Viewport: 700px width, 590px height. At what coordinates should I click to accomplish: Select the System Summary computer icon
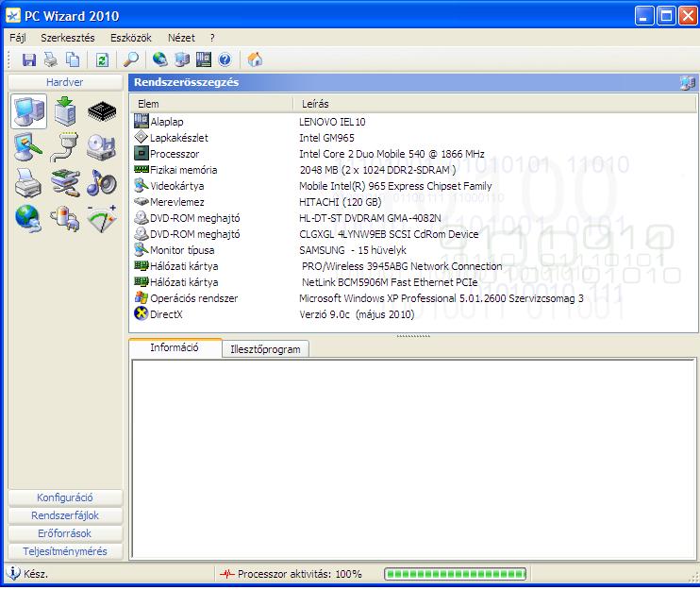[x=28, y=111]
